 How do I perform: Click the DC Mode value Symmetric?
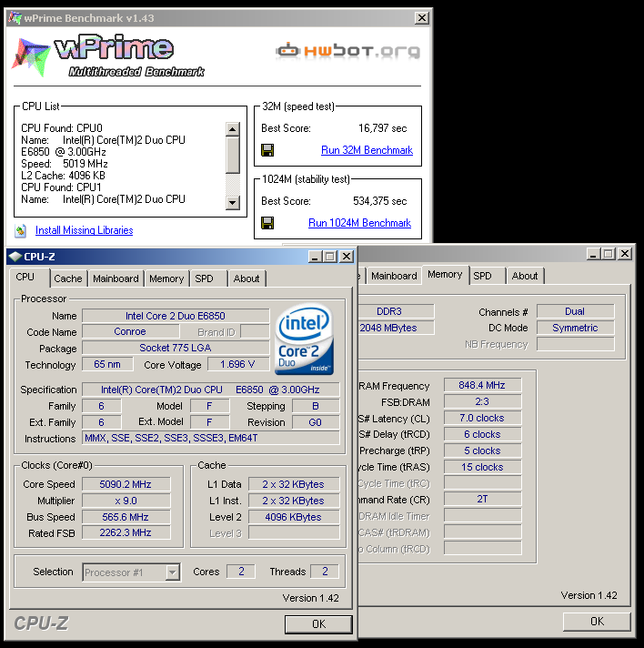[x=575, y=329]
